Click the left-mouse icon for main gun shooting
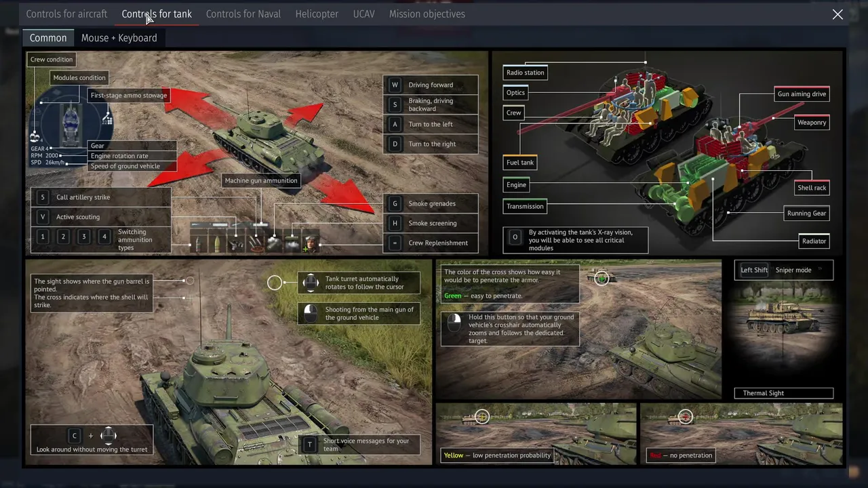Screen dimensions: 868x488 311,313
